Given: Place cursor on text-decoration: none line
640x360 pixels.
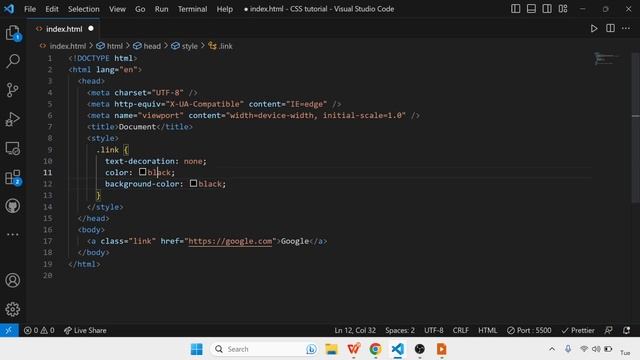Looking at the screenshot, I should pos(156,161).
